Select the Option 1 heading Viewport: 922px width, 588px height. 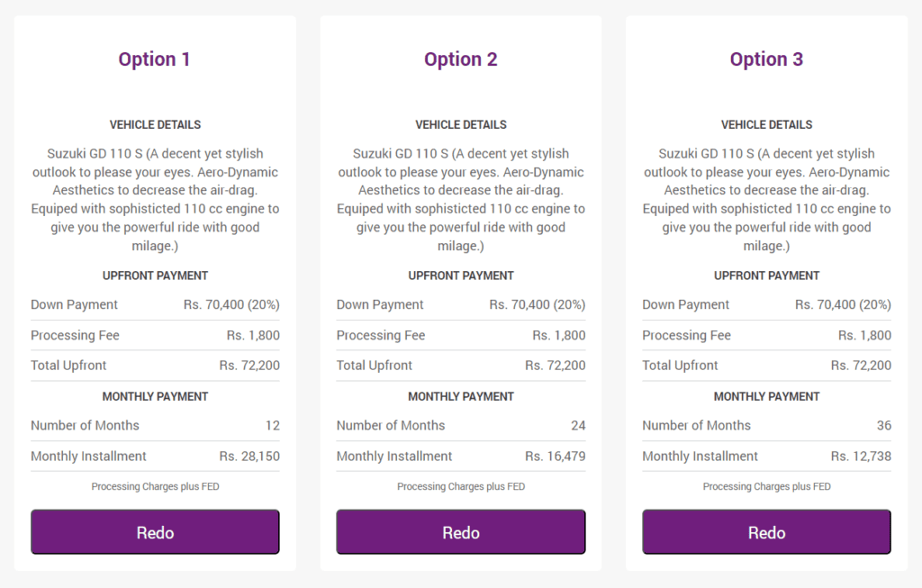pos(154,59)
